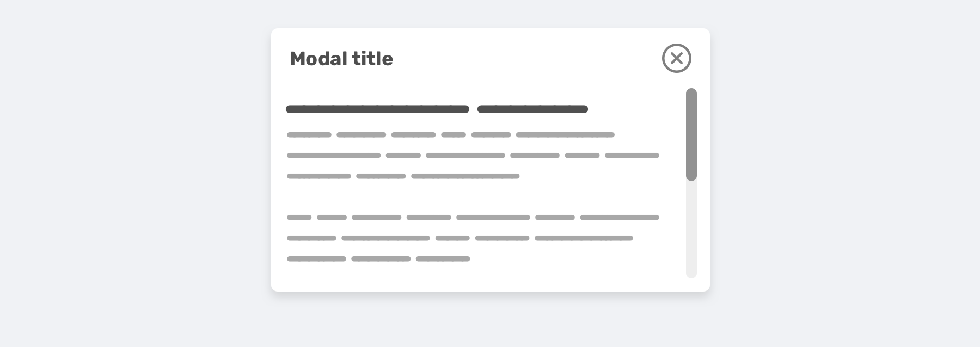The image size is (980, 347).
Task: Click the gray backdrop left of the modal
Action: (136, 163)
